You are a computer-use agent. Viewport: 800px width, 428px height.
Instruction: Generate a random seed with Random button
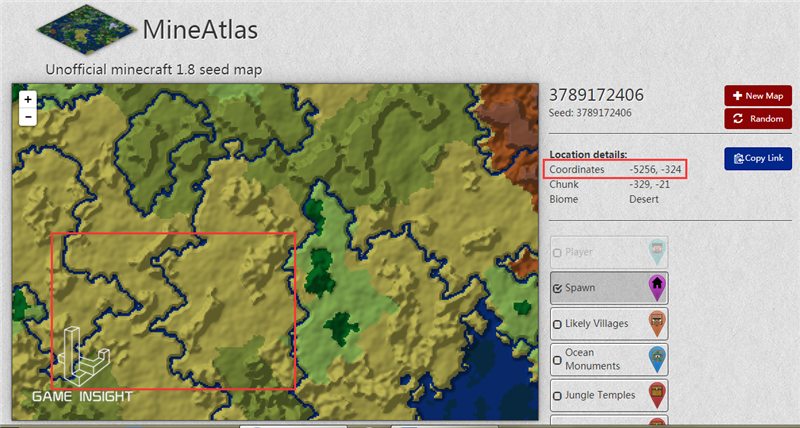coord(758,119)
